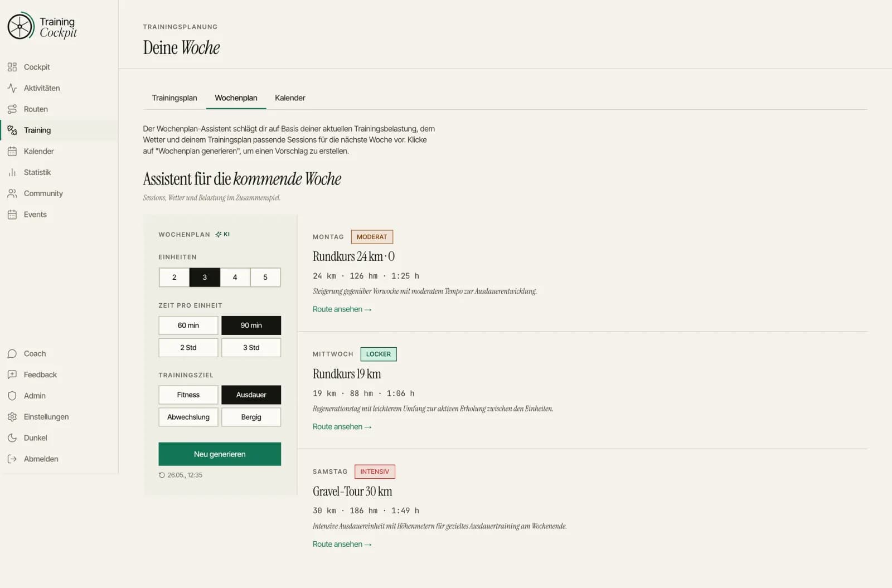Set Trainingsziel to Fitness
Image resolution: width=892 pixels, height=588 pixels.
188,395
